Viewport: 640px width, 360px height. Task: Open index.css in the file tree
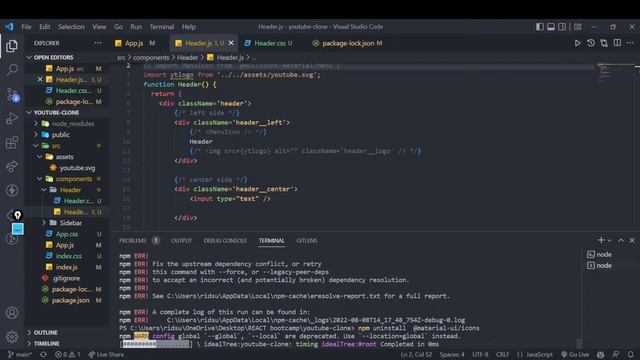[68, 256]
